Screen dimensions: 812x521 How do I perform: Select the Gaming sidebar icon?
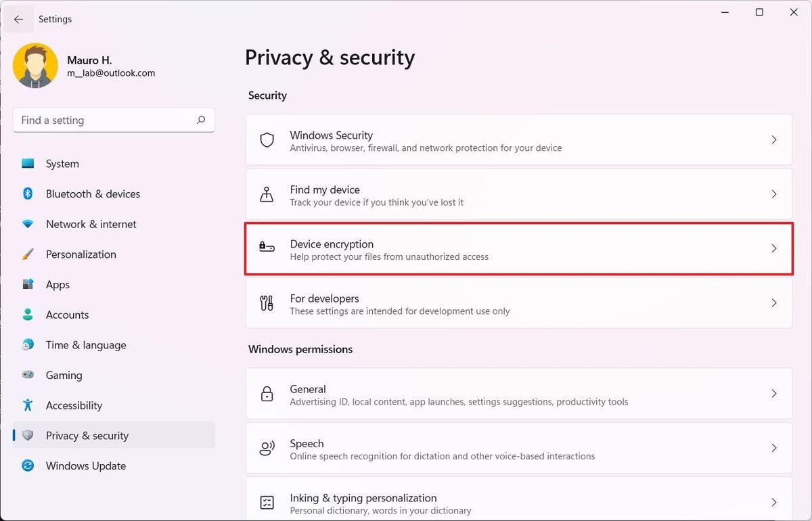28,375
